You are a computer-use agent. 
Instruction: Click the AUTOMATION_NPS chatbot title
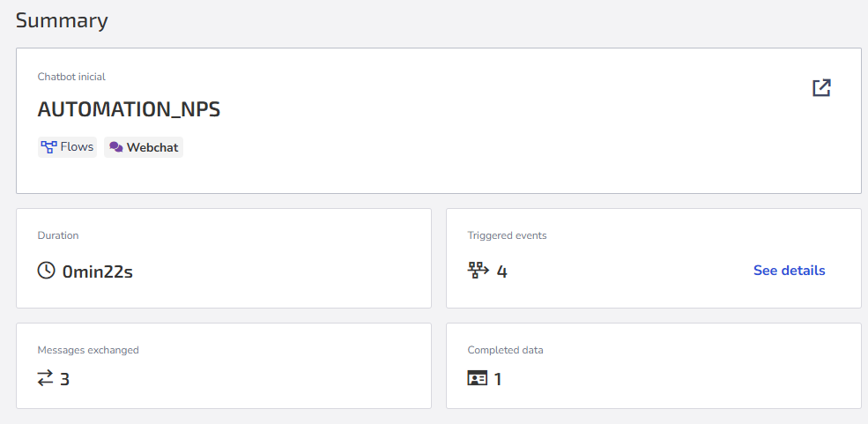(129, 110)
